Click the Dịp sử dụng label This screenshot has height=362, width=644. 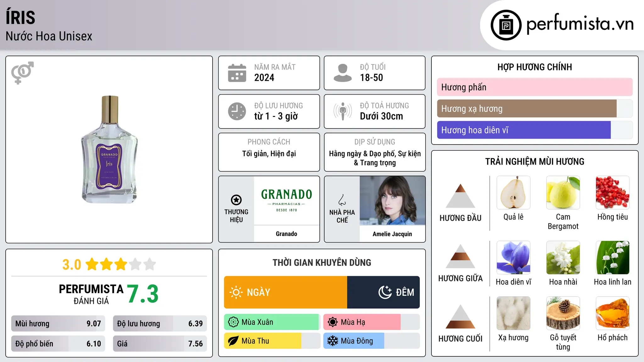pos(375,142)
